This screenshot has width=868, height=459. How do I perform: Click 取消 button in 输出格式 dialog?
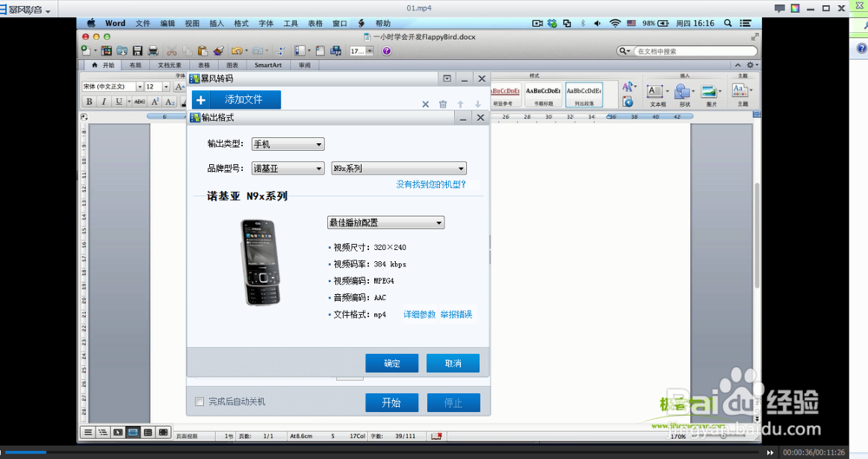tap(453, 364)
